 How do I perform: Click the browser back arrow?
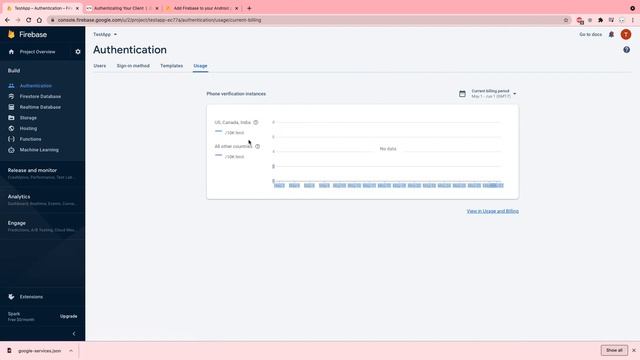coord(7,20)
